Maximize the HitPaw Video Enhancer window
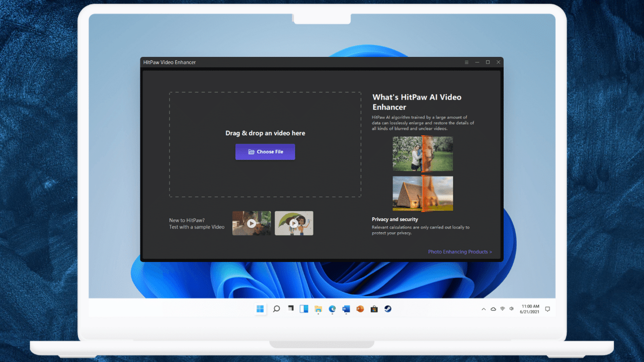The height and width of the screenshot is (362, 644). 488,62
